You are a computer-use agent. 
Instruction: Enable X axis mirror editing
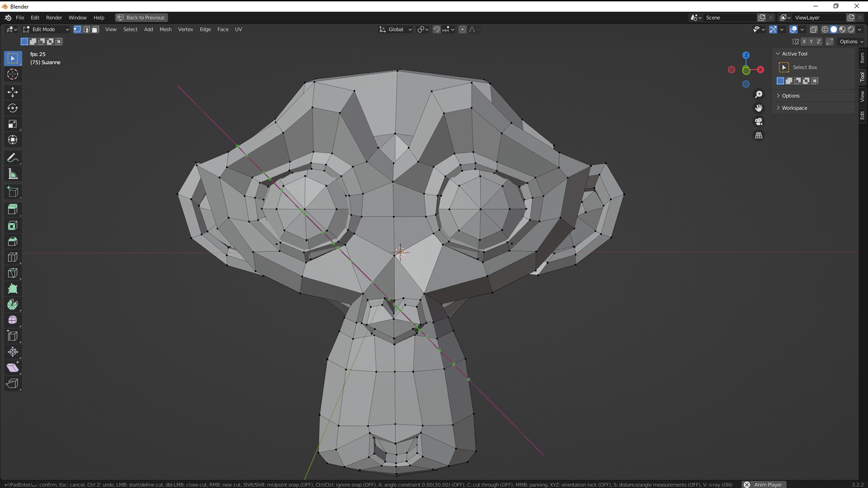[805, 41]
